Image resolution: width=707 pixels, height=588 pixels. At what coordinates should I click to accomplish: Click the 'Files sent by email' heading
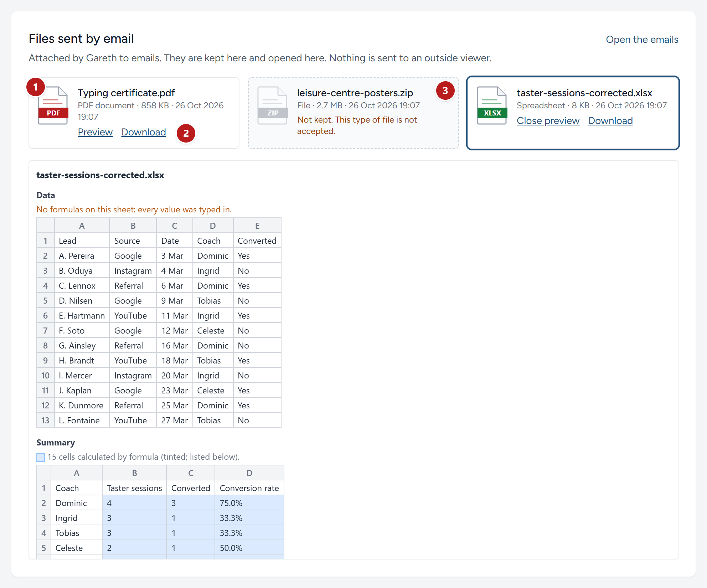[81, 38]
